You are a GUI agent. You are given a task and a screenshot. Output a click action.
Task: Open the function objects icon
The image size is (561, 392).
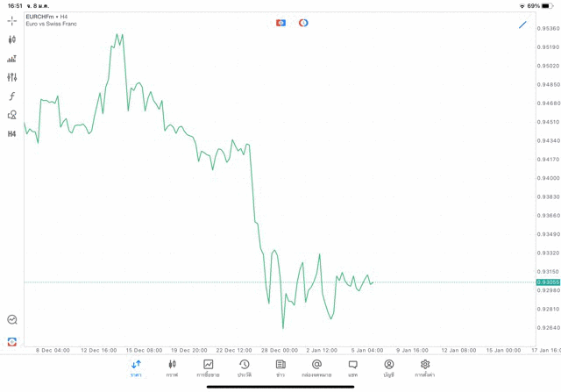pos(12,96)
